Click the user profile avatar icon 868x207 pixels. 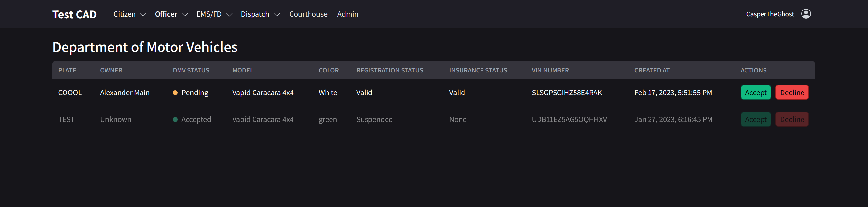coord(806,14)
